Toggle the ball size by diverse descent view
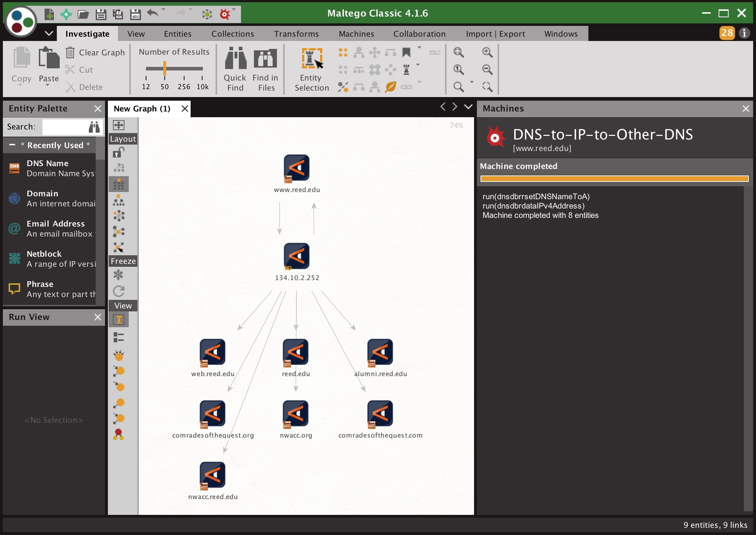This screenshot has height=535, width=756. (119, 355)
